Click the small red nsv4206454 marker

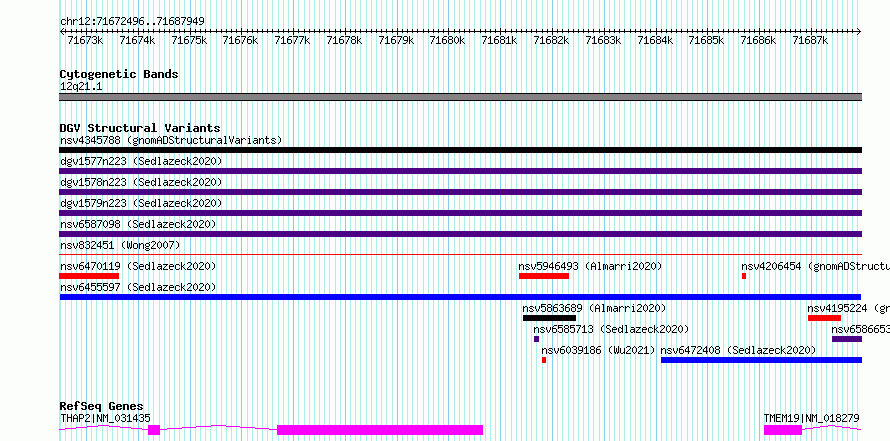(744, 276)
